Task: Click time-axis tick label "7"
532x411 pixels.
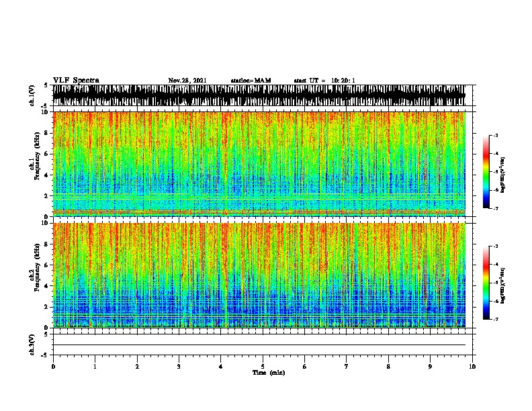Action: 347,367
